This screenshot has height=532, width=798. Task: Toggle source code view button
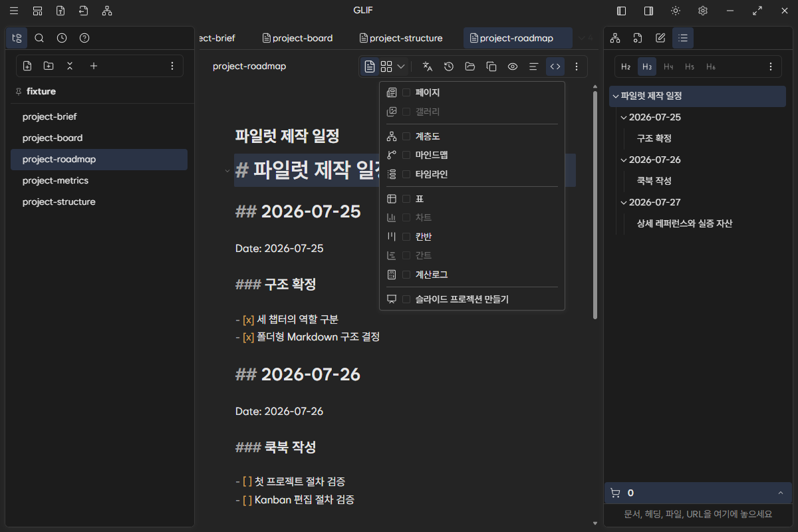click(555, 66)
